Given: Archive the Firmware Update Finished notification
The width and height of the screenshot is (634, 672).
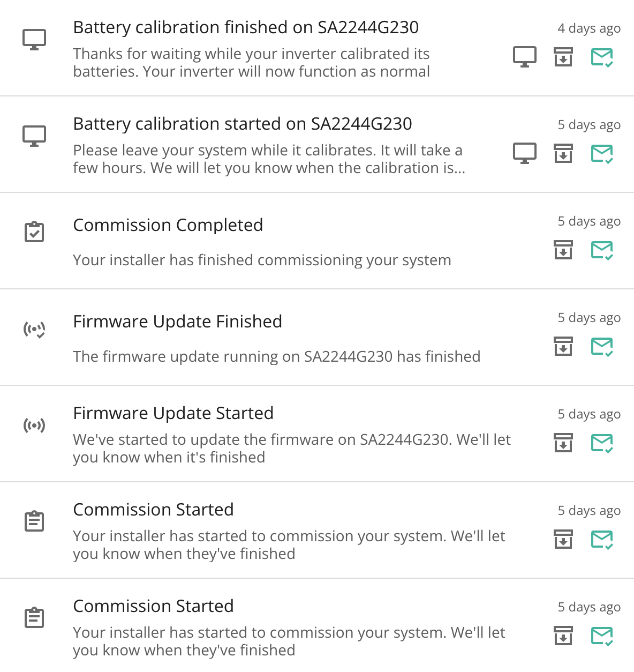Looking at the screenshot, I should click(x=563, y=346).
